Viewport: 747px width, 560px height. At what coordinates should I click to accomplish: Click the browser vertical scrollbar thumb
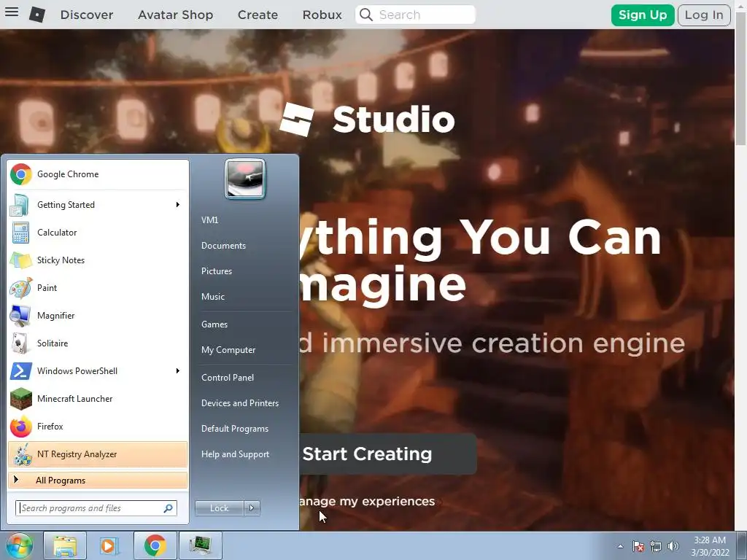740,79
